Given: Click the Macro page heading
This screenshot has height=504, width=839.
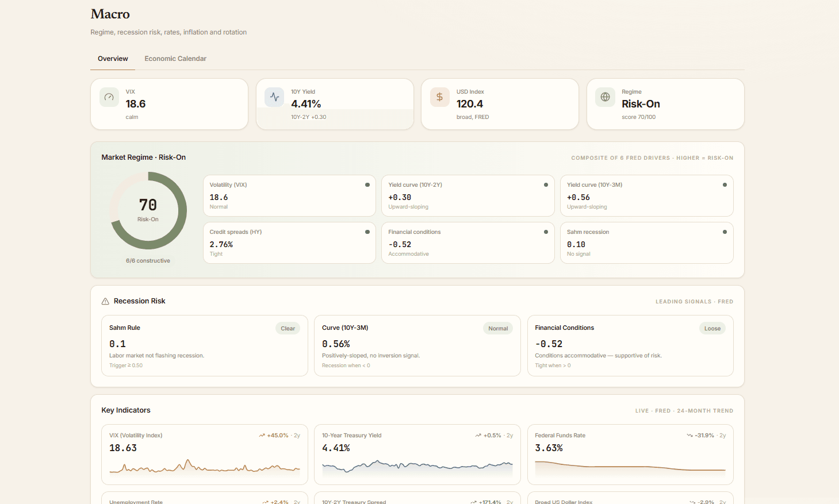Looking at the screenshot, I should pos(110,14).
